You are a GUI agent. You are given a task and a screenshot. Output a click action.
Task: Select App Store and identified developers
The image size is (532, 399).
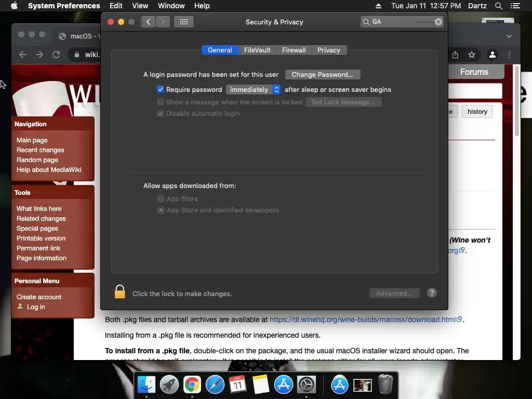[x=161, y=210]
